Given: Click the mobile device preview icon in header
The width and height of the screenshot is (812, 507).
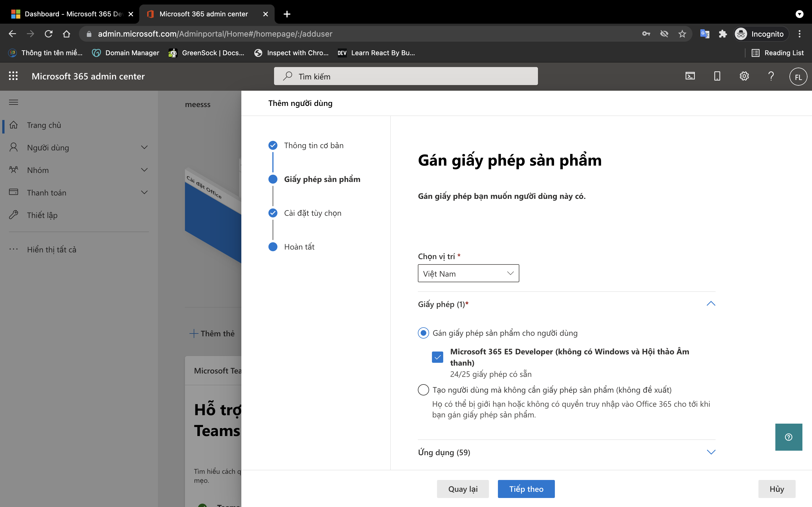Looking at the screenshot, I should pyautogui.click(x=717, y=76).
